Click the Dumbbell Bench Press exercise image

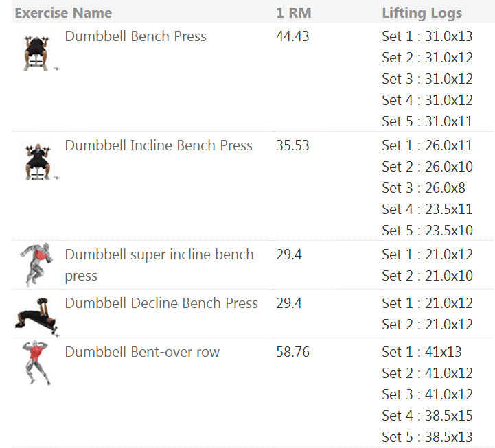pos(38,52)
